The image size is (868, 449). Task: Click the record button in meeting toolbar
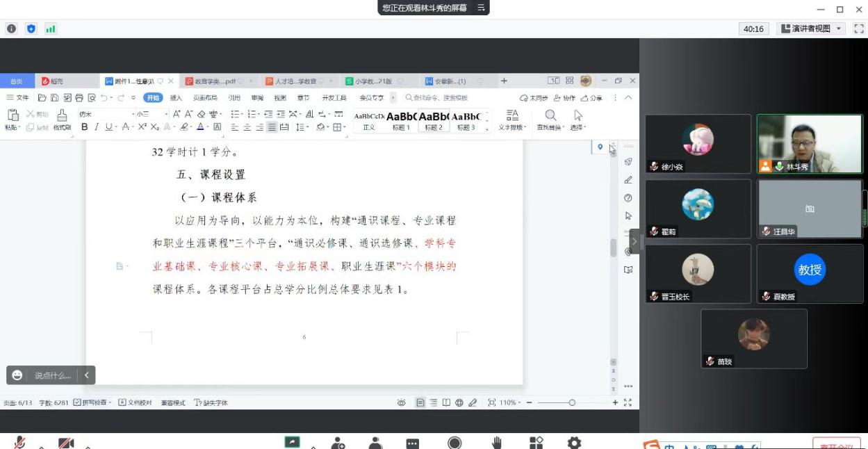click(x=455, y=443)
